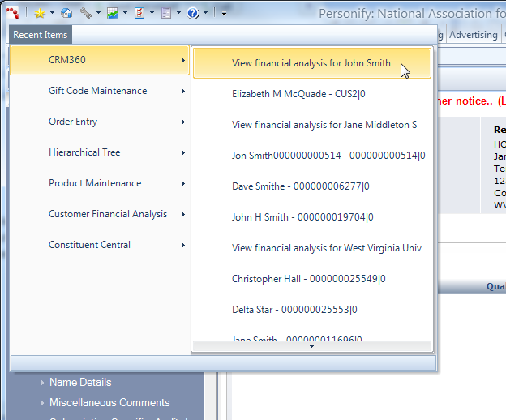Expand the Name Details tree item

click(x=43, y=382)
